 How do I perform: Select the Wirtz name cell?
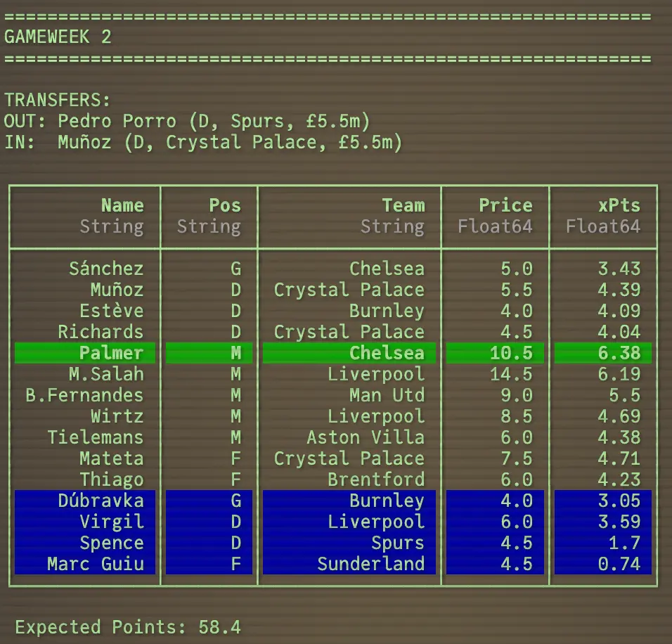click(x=117, y=416)
